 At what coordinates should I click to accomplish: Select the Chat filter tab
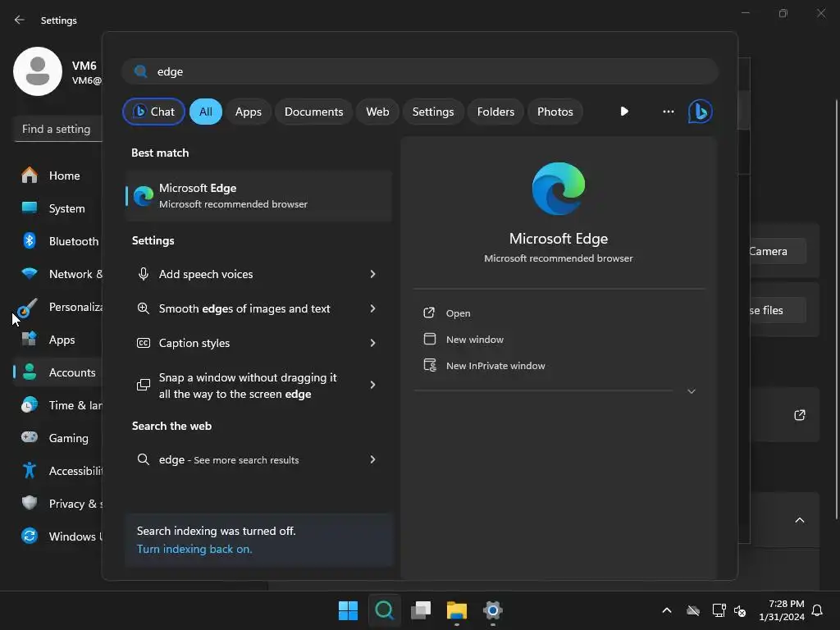tap(153, 112)
